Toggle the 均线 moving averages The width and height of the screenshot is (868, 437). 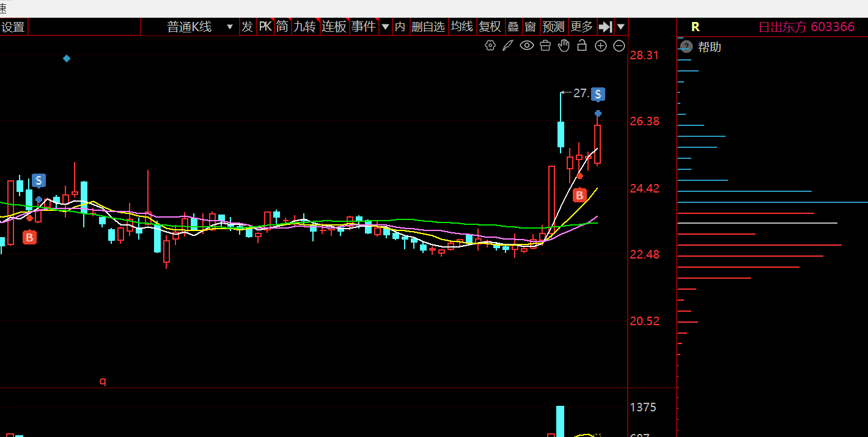click(x=462, y=27)
